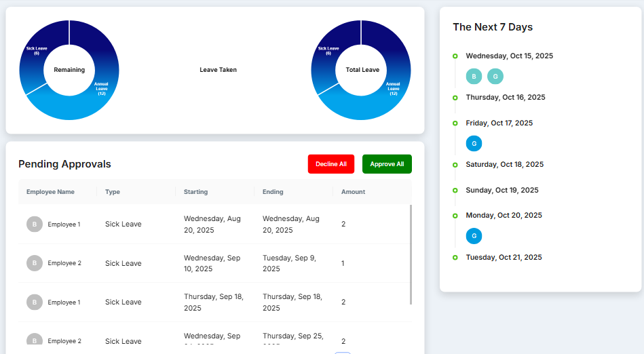Image resolution: width=644 pixels, height=354 pixels.
Task: Click the teal B avatar under Wednesday, Oct 15
Action: click(x=474, y=76)
